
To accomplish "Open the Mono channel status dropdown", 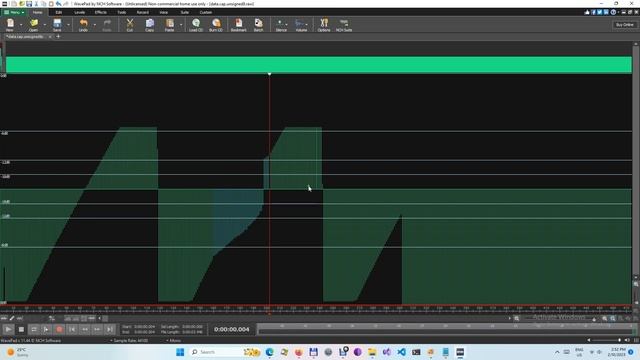I will (173, 340).
